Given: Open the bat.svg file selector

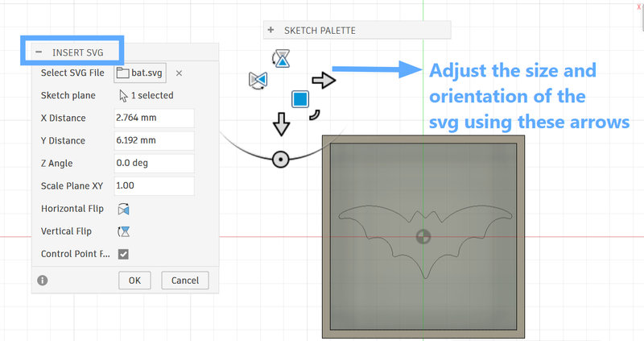Looking at the screenshot, I should (140, 73).
